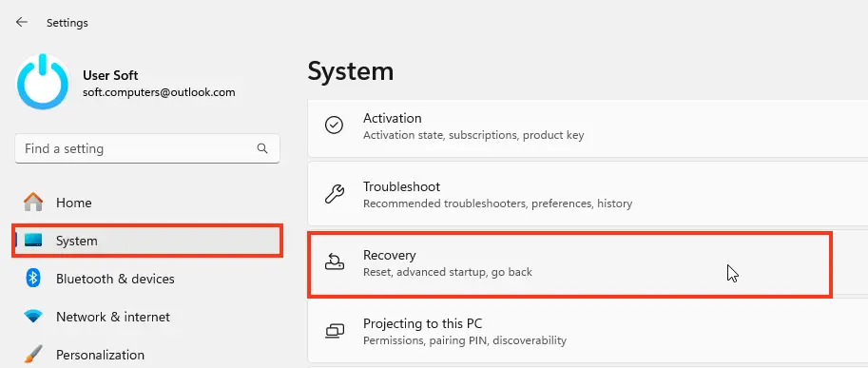Click the magnifier search icon
Screen dimensions: 868x368
pyautogui.click(x=262, y=148)
